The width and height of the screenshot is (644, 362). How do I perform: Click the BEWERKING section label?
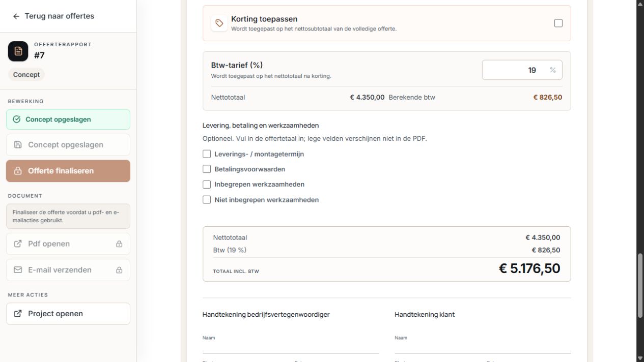pyautogui.click(x=25, y=101)
